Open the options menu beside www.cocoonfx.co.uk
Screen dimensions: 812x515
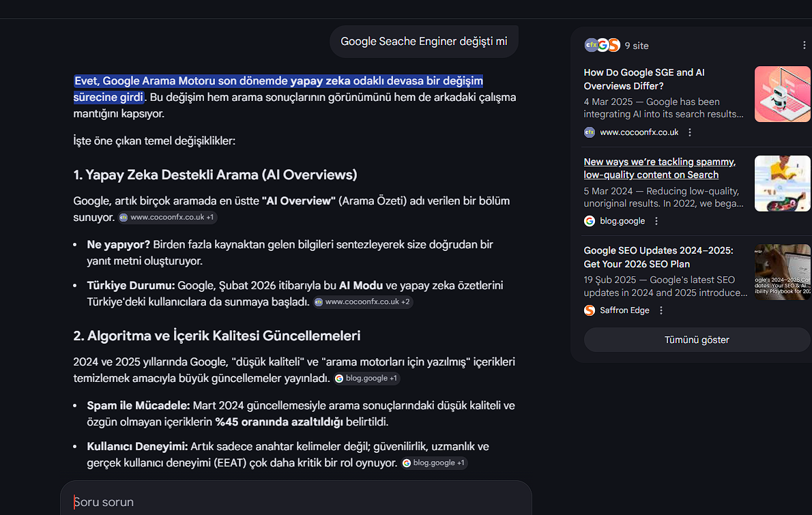click(x=690, y=132)
